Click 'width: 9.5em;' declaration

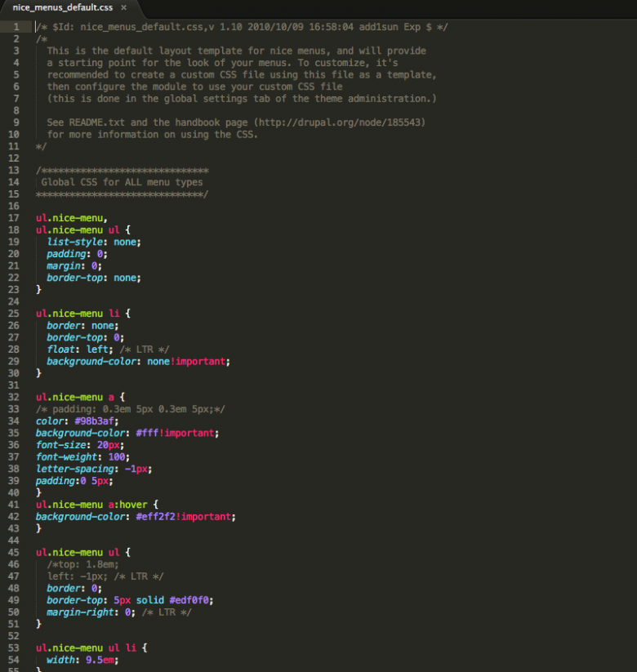pos(82,660)
